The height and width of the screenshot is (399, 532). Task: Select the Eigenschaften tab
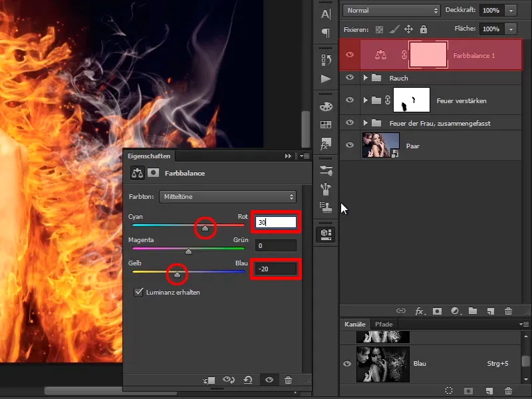(x=149, y=156)
